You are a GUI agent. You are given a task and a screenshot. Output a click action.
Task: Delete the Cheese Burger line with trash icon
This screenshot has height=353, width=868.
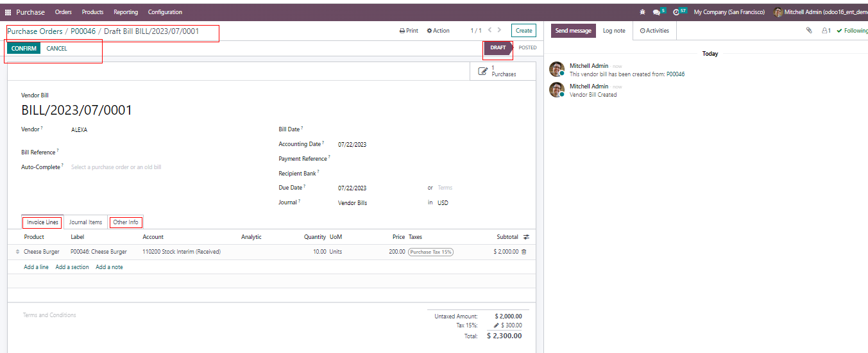[x=523, y=252]
